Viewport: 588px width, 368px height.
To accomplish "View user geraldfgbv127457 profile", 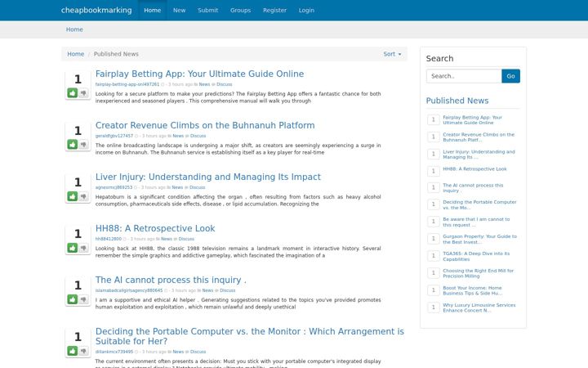I will click(114, 136).
